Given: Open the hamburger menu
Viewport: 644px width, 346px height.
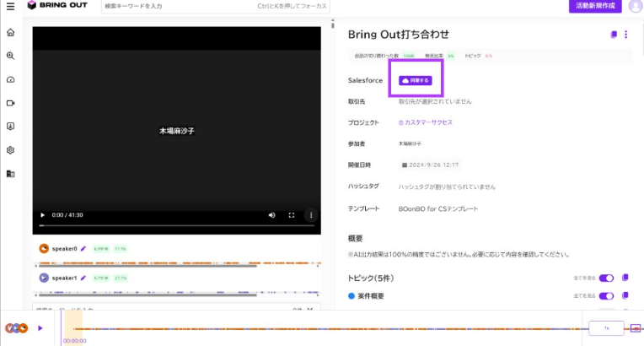Looking at the screenshot, I should click(x=10, y=6).
